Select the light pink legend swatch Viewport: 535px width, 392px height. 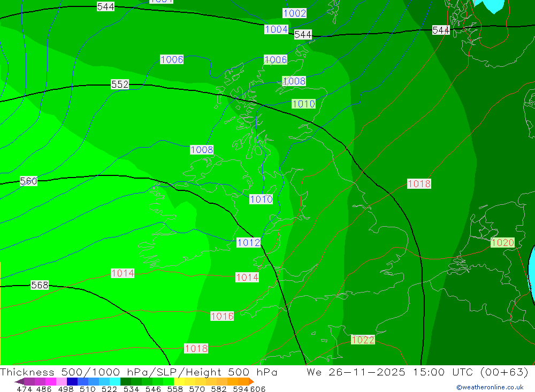(62, 381)
